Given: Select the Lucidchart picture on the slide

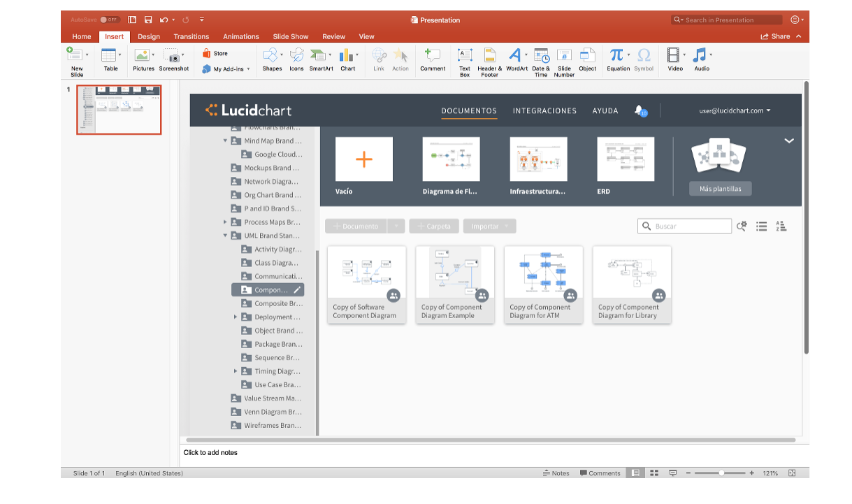Looking at the screenshot, I should point(496,264).
